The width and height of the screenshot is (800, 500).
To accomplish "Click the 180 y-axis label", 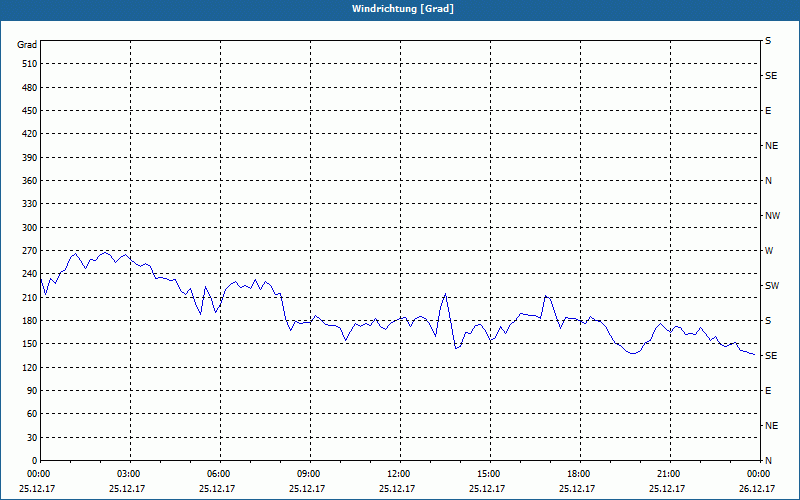I will pyautogui.click(x=30, y=321).
